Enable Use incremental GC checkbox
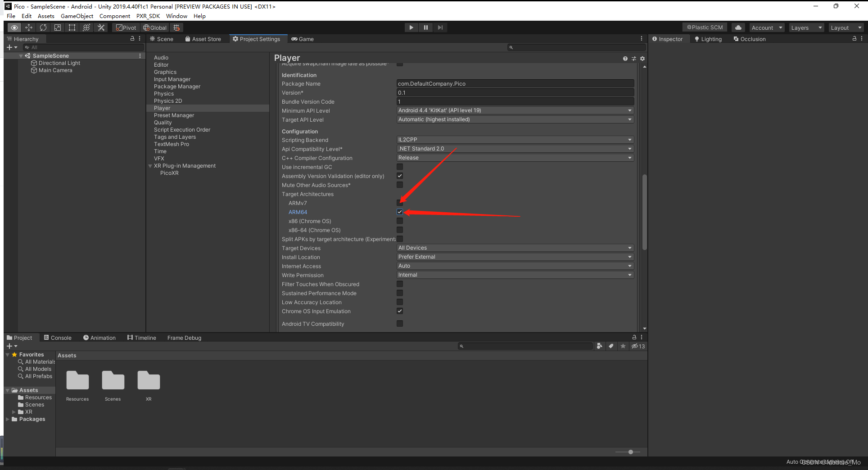 [400, 167]
